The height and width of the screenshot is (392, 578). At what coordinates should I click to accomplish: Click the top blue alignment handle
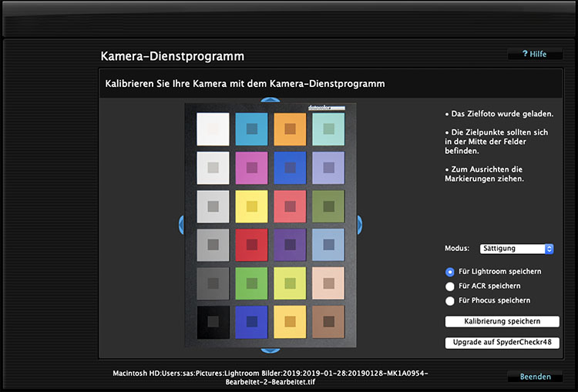point(271,100)
